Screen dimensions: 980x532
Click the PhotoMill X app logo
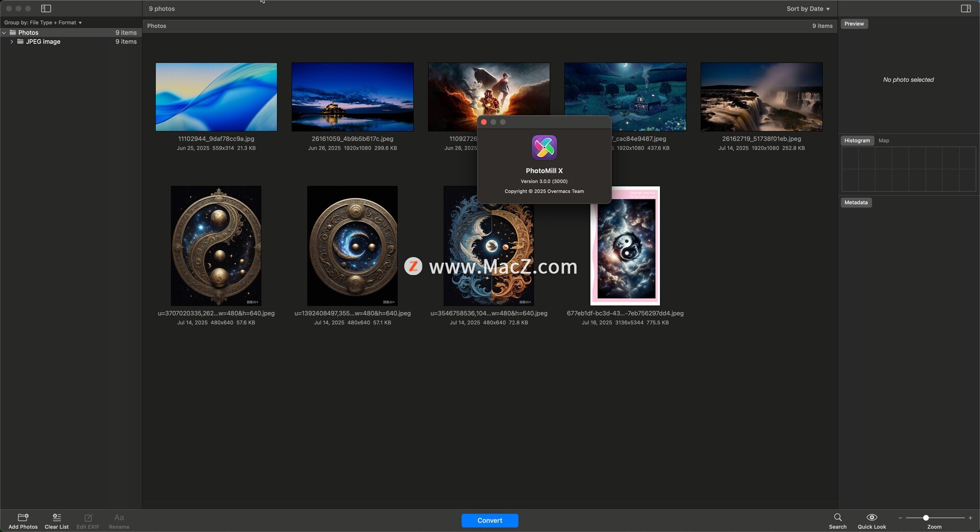(544, 147)
